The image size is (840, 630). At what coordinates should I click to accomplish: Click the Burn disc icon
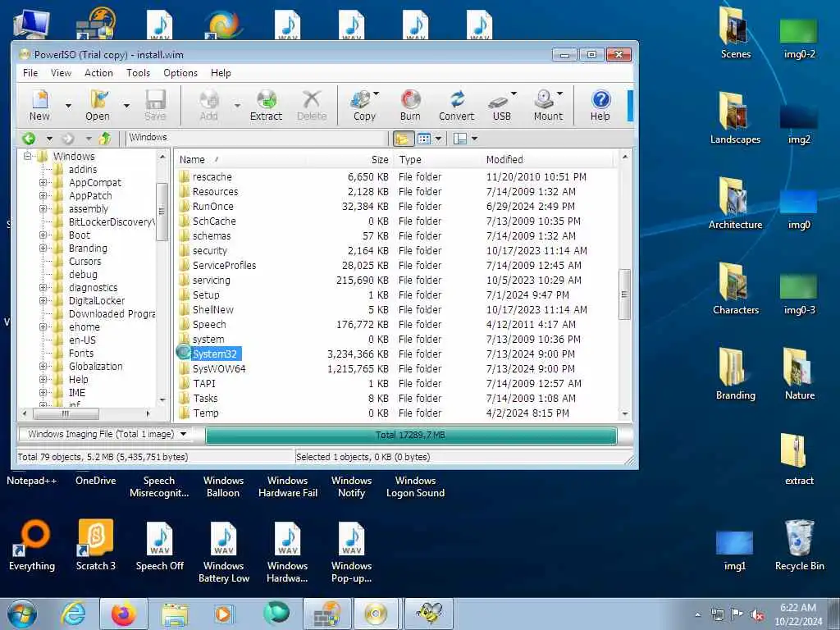pos(410,105)
